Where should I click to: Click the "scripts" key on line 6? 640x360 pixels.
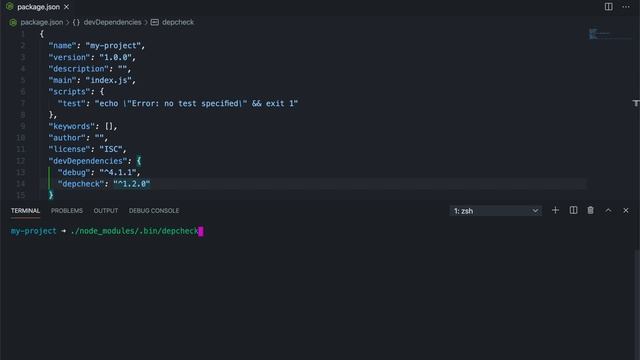tap(69, 91)
